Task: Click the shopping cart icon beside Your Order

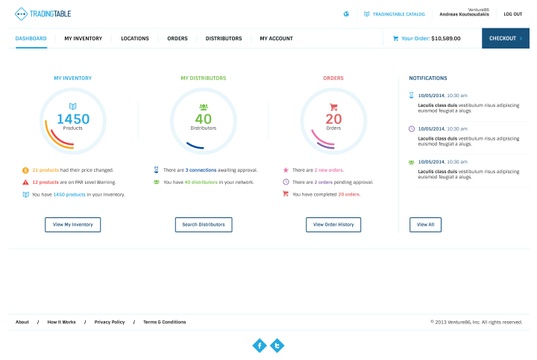Action: [x=396, y=38]
